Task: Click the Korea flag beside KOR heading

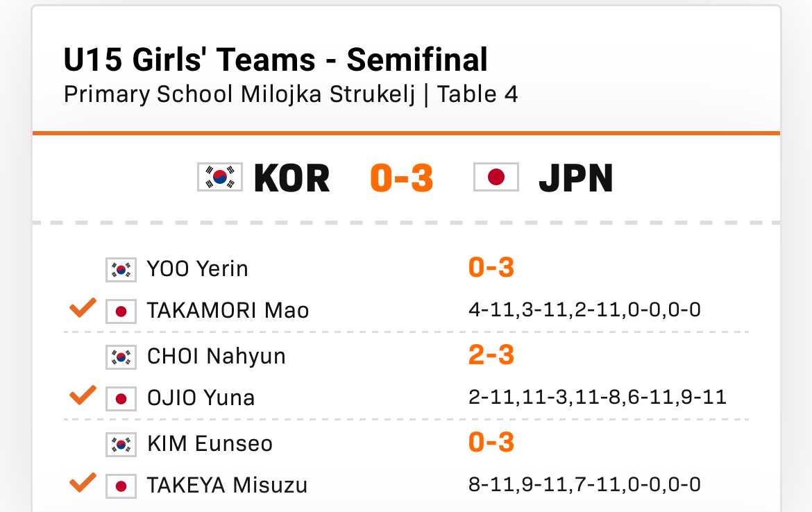Action: pos(220,178)
